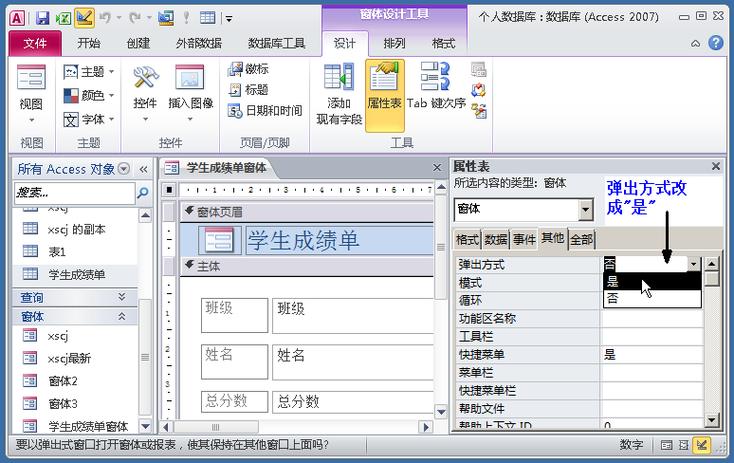Switch to the 数据库工具 Database Tools tab
Viewport: 734px width, 463px height.
(277, 44)
